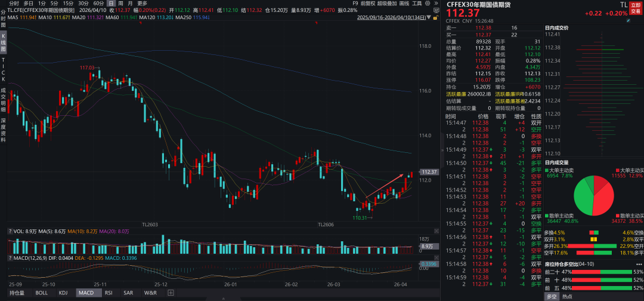Click the add indicator plus icon
Image resolution: width=644 pixels, height=301 pixels.
171,293
